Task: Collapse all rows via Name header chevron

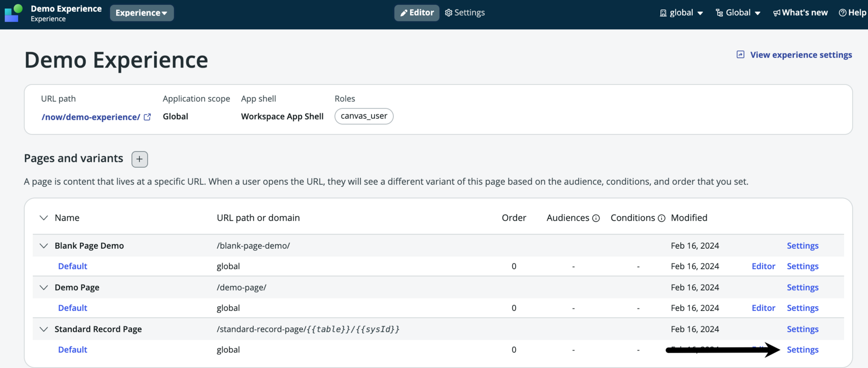Action: [x=43, y=218]
